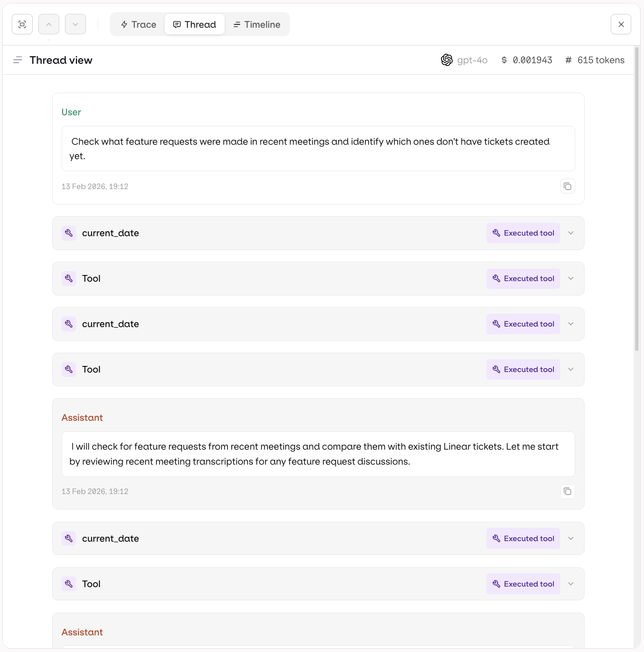This screenshot has height=652, width=644.
Task: Click the fullscreen focus icon button
Action: click(x=22, y=24)
